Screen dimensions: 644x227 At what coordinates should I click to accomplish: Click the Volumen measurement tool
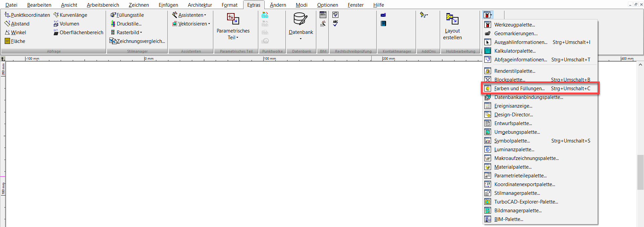(66, 24)
